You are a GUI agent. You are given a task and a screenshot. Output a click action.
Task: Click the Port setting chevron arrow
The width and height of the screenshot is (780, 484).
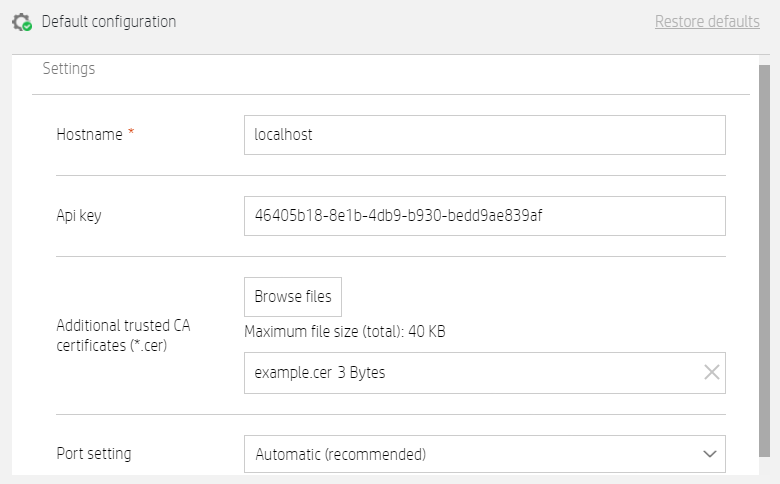(710, 454)
